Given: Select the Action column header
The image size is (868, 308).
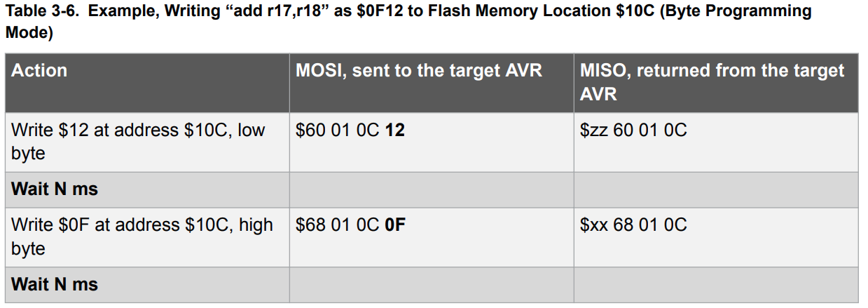Looking at the screenshot, I should (39, 71).
